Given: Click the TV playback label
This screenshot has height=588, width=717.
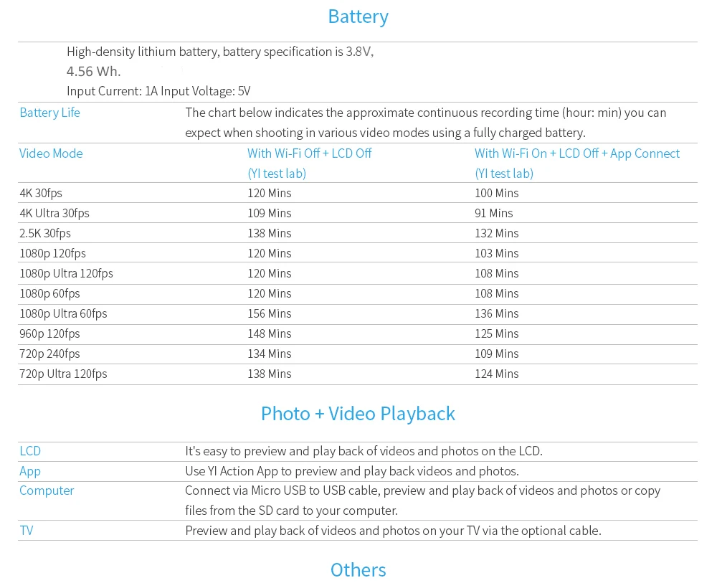Looking at the screenshot, I should tap(26, 531).
